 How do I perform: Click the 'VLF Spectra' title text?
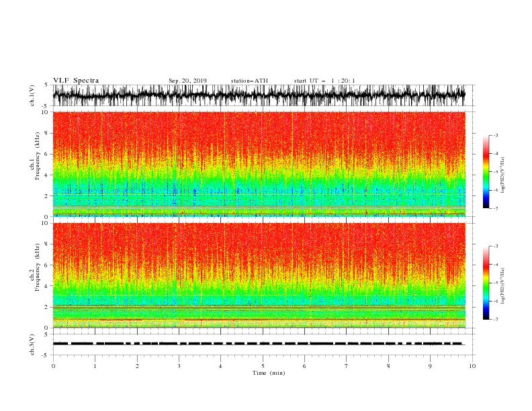76,81
